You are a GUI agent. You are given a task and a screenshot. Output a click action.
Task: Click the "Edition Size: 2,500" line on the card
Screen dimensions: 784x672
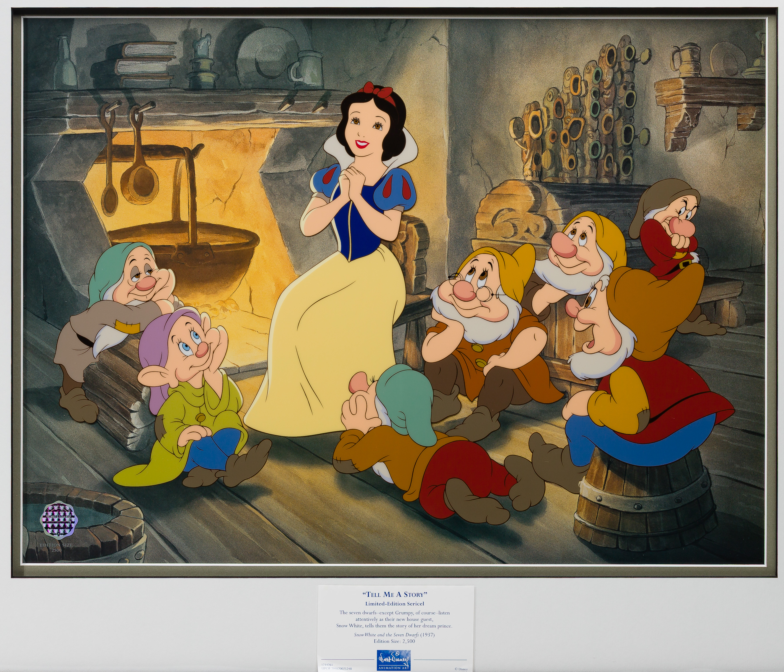[395, 641]
